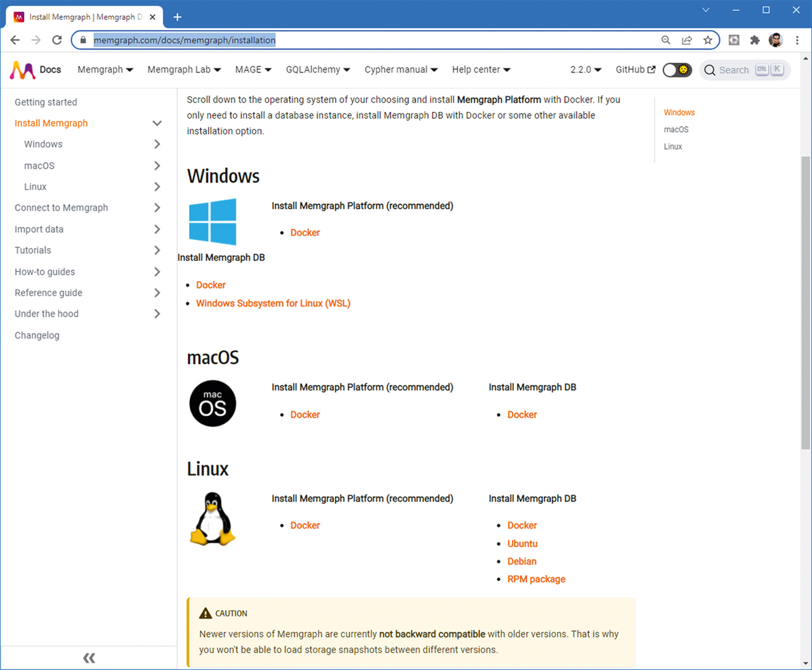Open the Cypher manual navbar menu
Viewport: 812px width, 670px height.
coord(401,70)
